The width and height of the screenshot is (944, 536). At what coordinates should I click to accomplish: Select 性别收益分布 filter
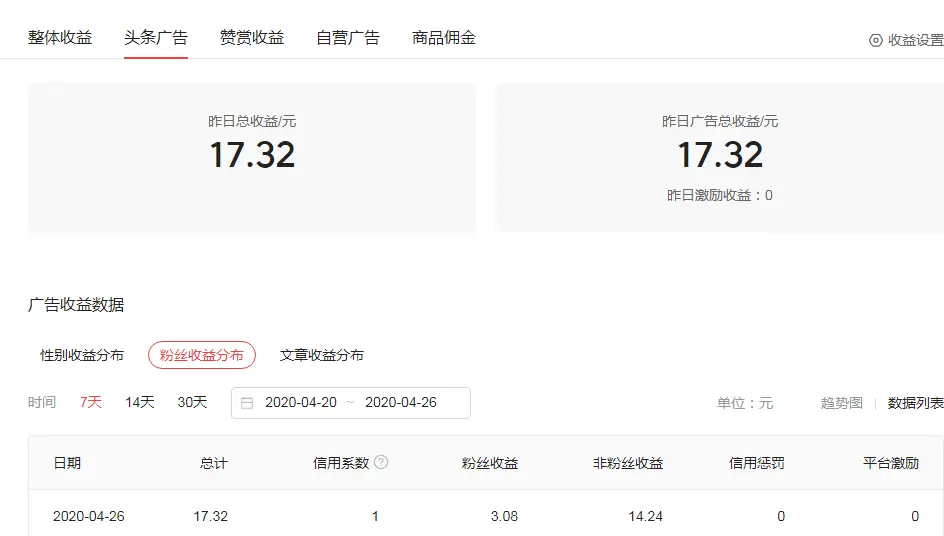pos(82,355)
